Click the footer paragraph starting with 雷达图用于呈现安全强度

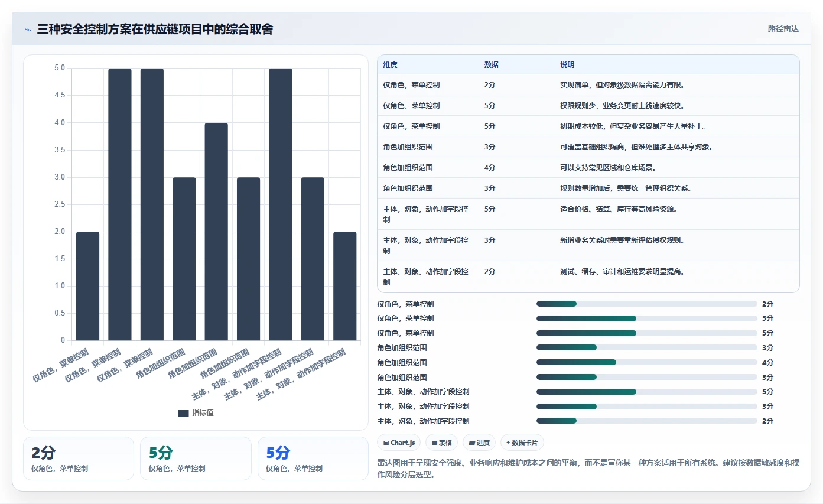(x=588, y=469)
